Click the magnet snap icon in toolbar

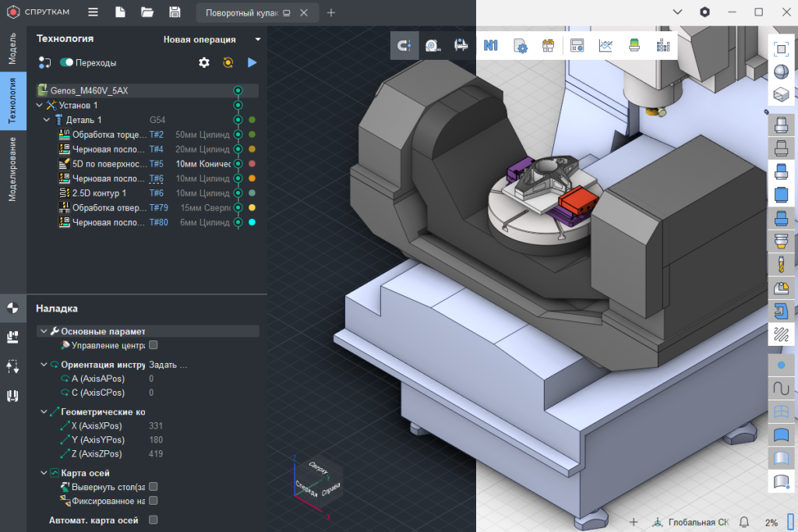(404, 46)
